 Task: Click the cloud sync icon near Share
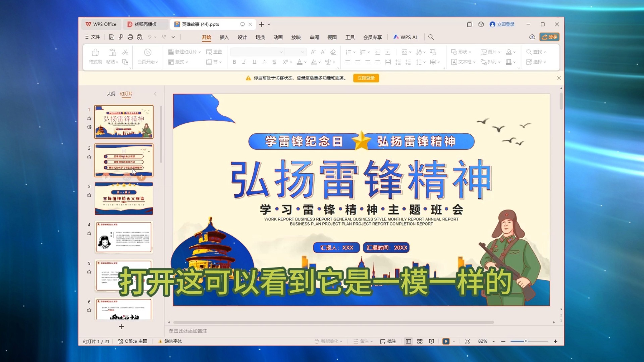pyautogui.click(x=532, y=37)
